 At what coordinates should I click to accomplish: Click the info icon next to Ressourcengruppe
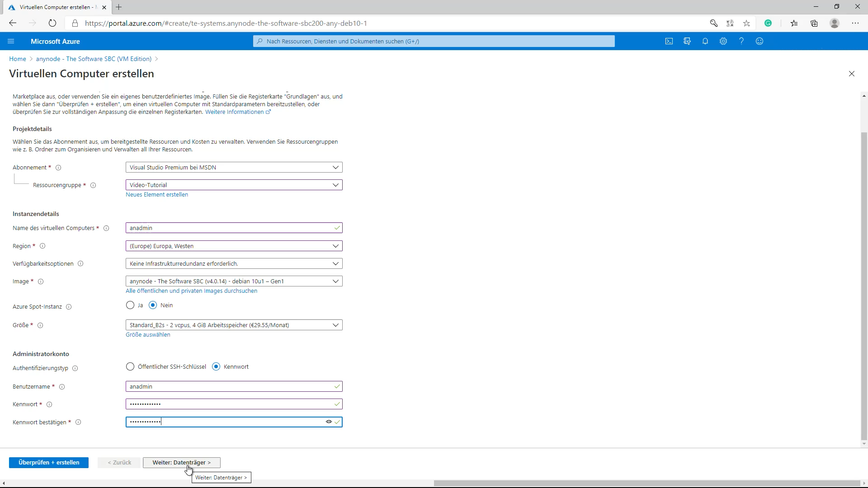point(93,185)
